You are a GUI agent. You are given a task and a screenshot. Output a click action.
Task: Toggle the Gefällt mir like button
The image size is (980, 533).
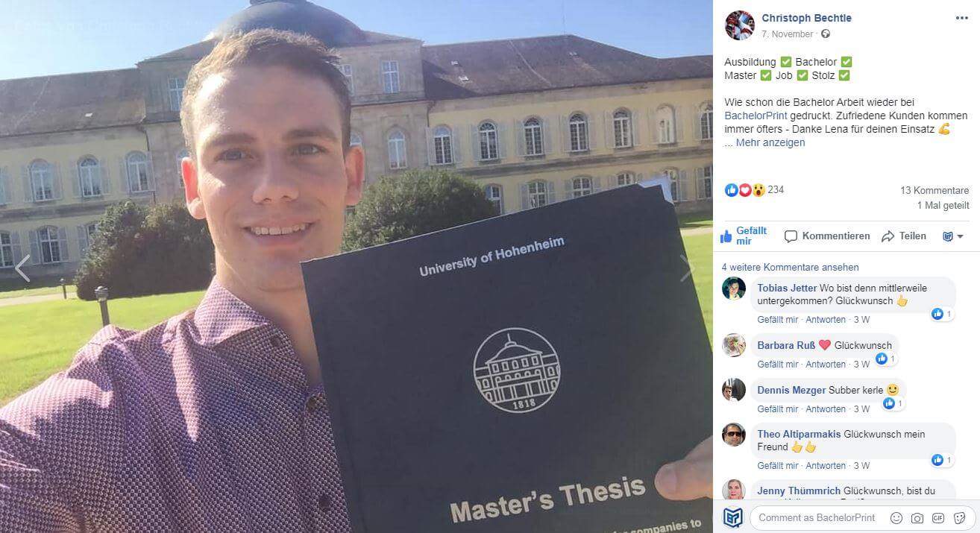point(744,236)
